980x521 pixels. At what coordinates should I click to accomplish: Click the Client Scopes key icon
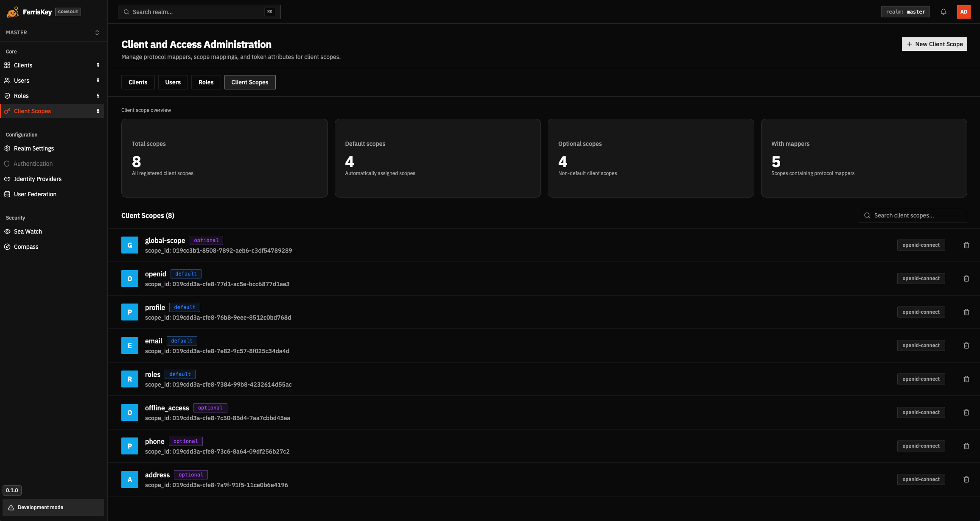pyautogui.click(x=7, y=111)
